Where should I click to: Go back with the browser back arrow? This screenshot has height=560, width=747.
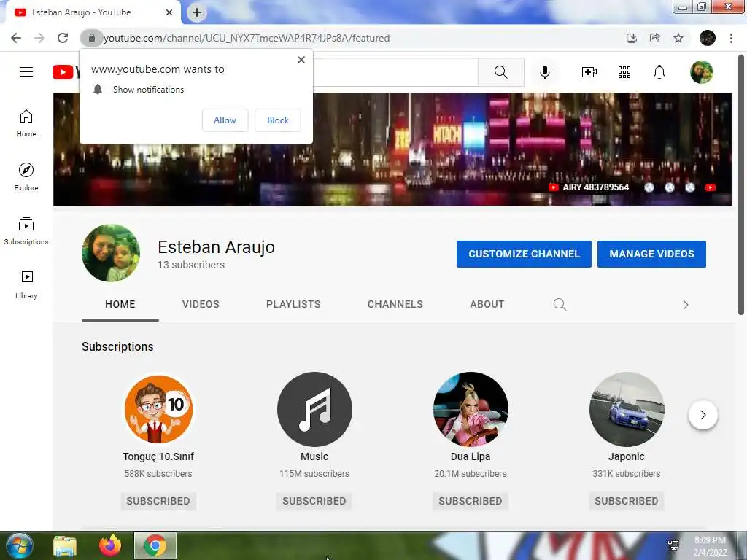click(x=16, y=38)
